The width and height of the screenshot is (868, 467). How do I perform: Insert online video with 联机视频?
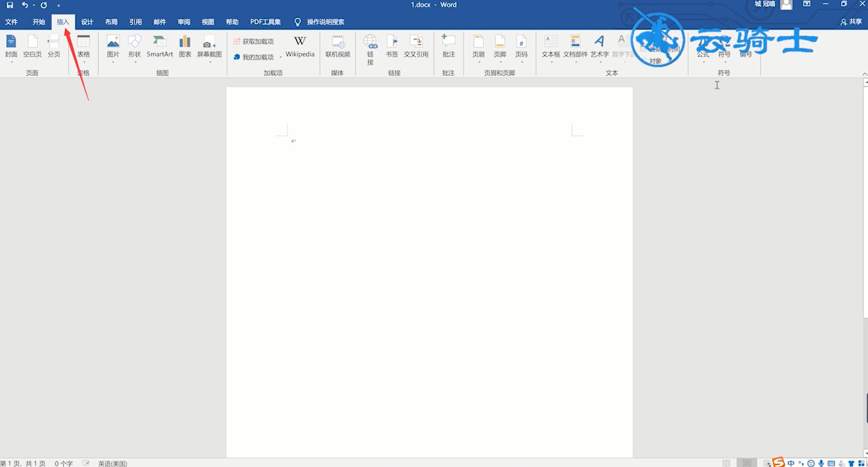coord(338,46)
